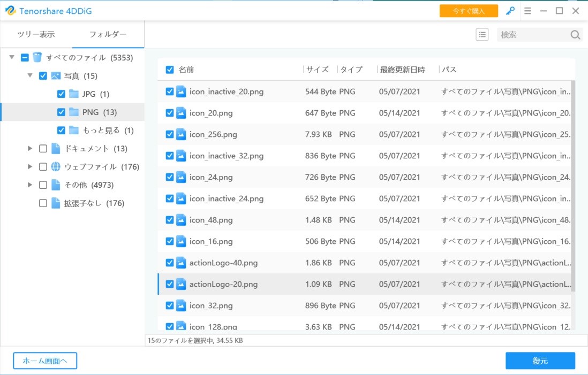Image resolution: width=588 pixels, height=375 pixels.
Task: Click image icon of actionLogo-40.png
Action: pyautogui.click(x=181, y=263)
